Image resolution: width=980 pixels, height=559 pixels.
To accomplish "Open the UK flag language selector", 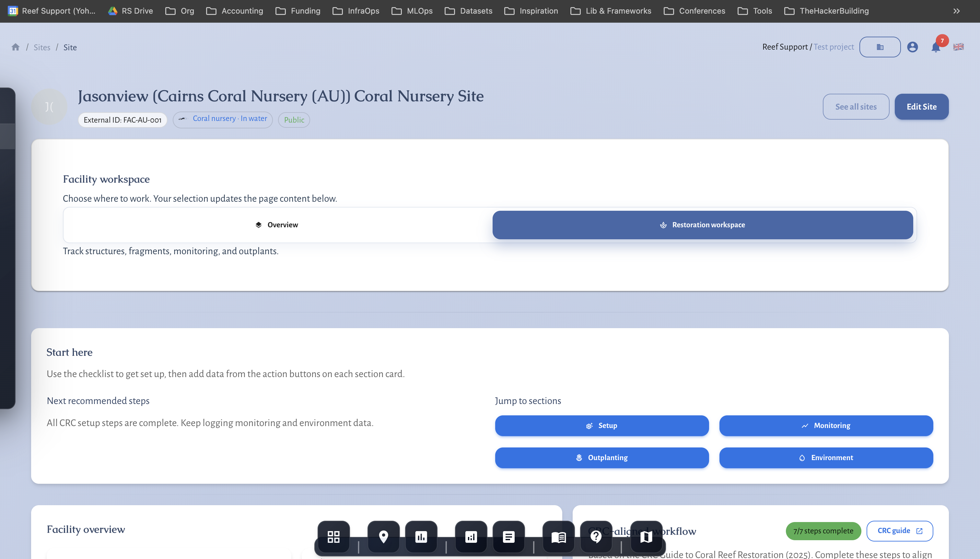I will pyautogui.click(x=958, y=47).
